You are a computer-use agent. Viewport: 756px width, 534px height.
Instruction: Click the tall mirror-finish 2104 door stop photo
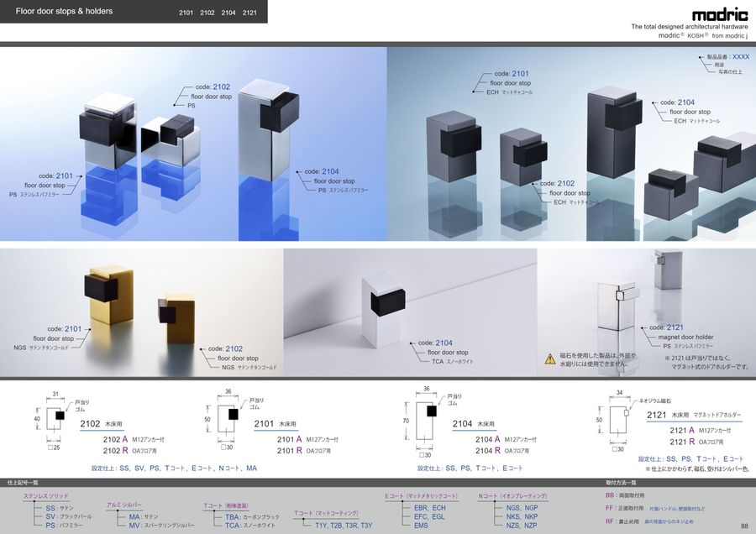tap(268, 129)
